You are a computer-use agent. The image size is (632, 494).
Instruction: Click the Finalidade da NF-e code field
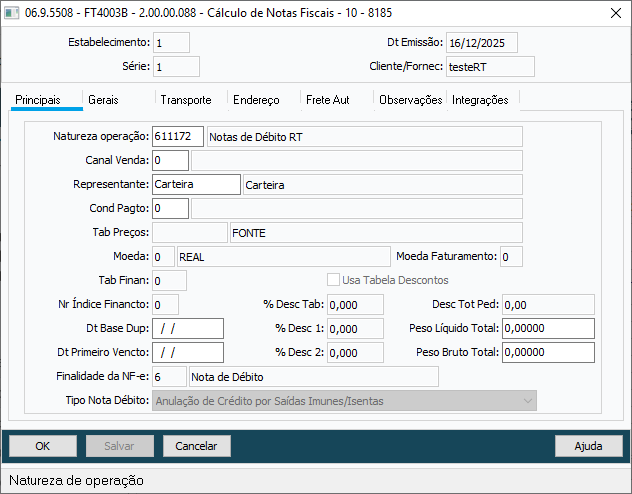[169, 376]
